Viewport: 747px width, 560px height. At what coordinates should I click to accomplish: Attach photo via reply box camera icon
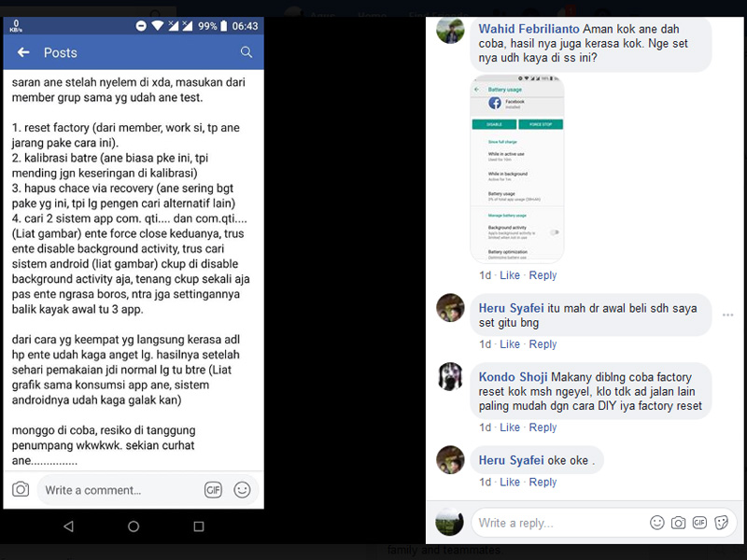pyautogui.click(x=679, y=523)
